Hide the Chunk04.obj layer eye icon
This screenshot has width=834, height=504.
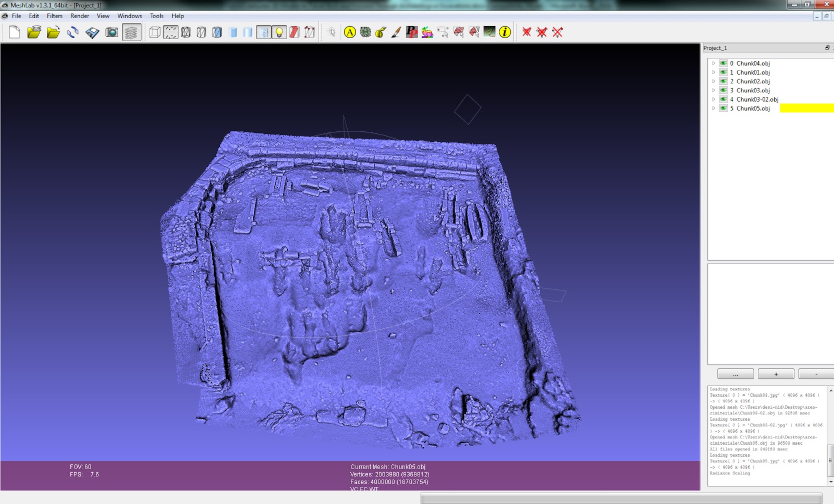pyautogui.click(x=723, y=63)
